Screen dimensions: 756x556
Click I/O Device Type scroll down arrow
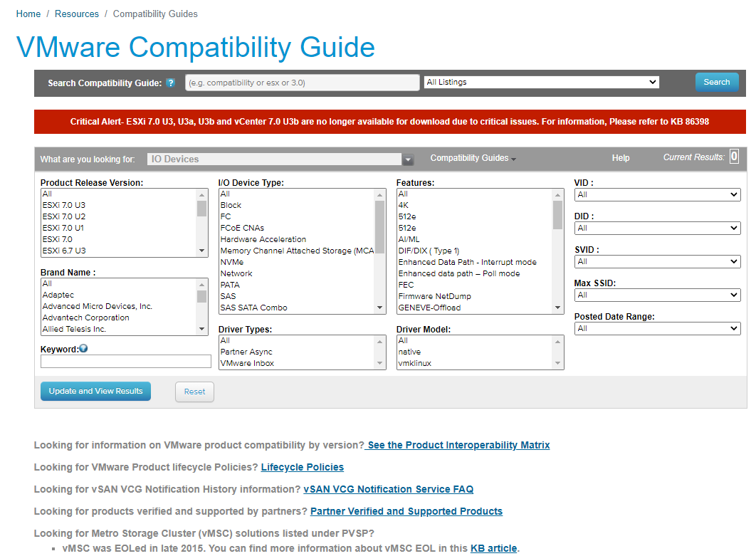(380, 308)
